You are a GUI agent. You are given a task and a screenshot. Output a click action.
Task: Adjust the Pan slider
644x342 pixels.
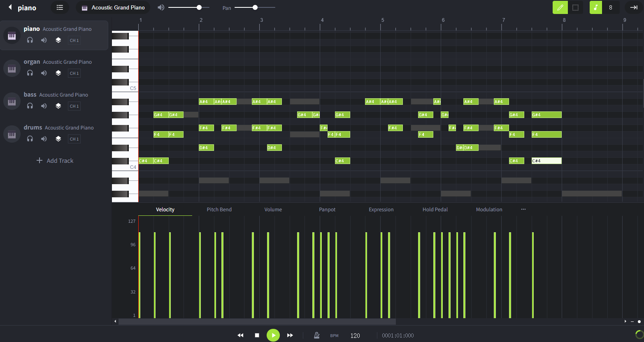(255, 7)
